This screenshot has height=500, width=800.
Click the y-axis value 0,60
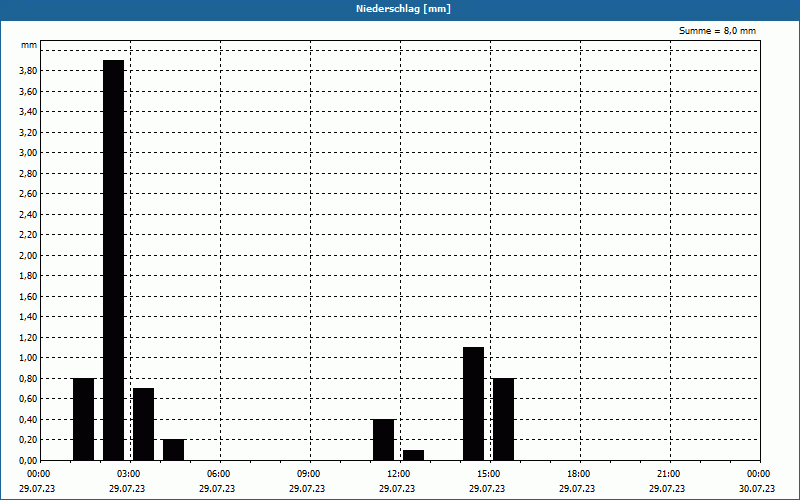click(28, 399)
